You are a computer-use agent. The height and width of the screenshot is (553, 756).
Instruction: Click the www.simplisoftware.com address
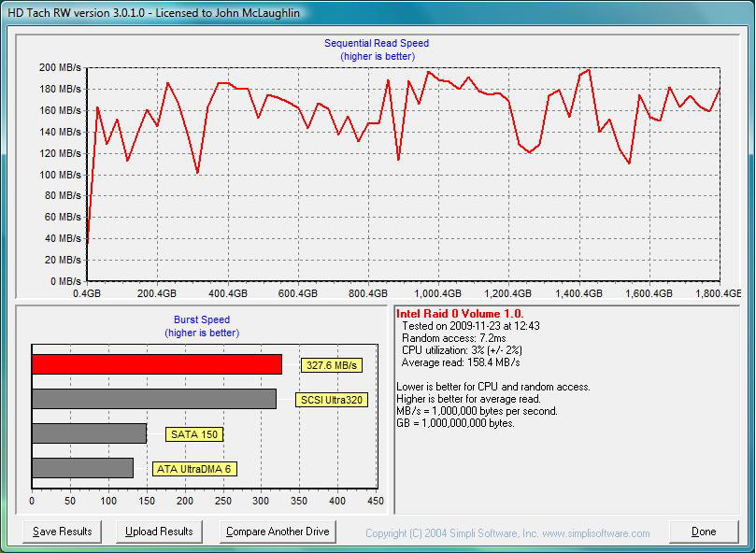tap(594, 533)
